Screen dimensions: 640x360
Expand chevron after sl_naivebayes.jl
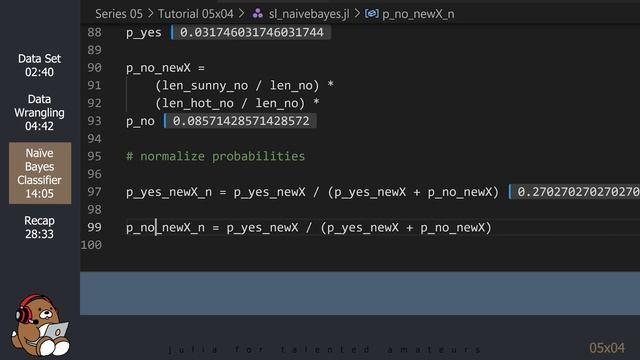tap(357, 14)
